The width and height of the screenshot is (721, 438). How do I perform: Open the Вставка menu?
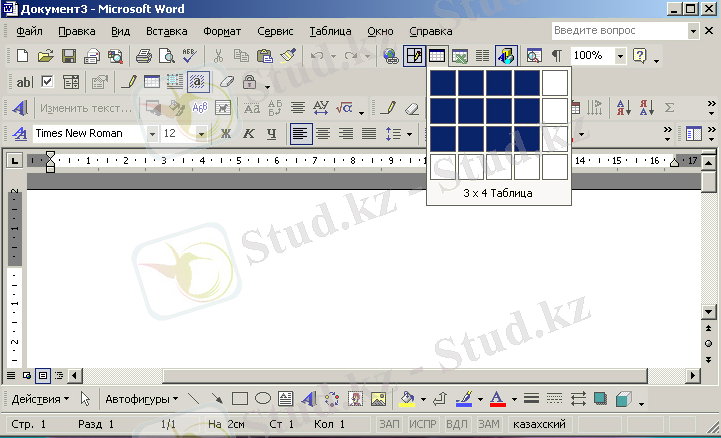pyautogui.click(x=166, y=31)
